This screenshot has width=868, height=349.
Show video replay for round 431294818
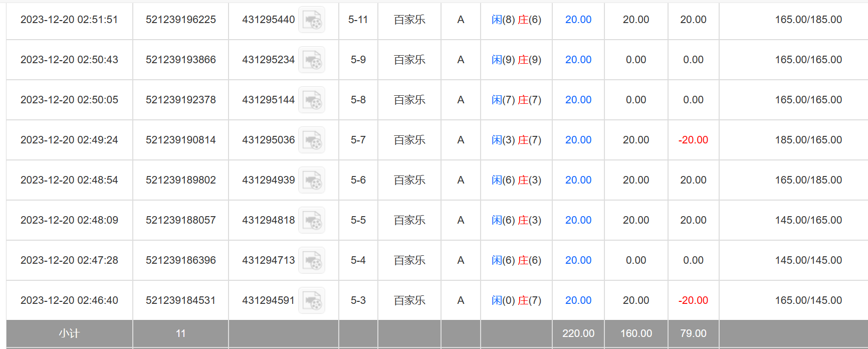click(x=312, y=221)
